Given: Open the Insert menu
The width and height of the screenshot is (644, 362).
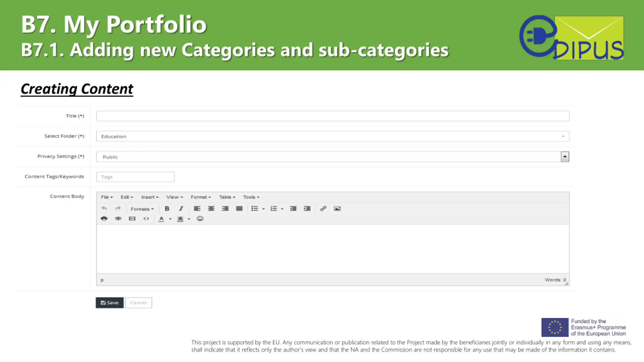Looking at the screenshot, I should [x=150, y=197].
